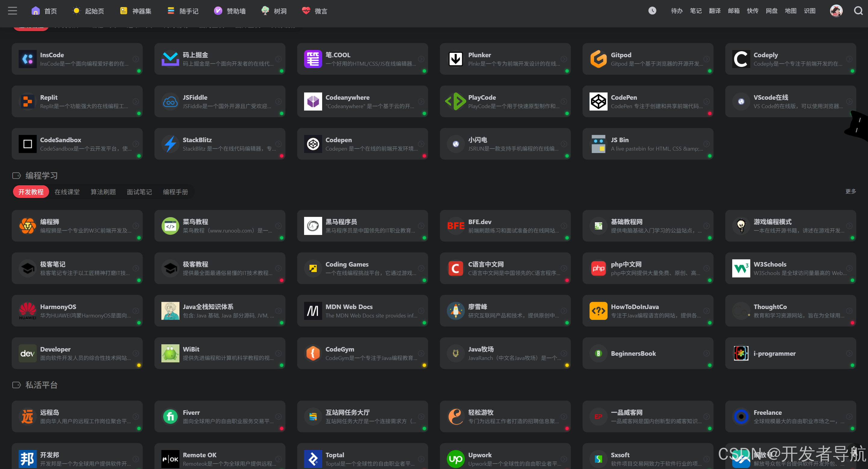Open the hamburger menu icon
Image resolution: width=868 pixels, height=469 pixels.
[x=12, y=11]
